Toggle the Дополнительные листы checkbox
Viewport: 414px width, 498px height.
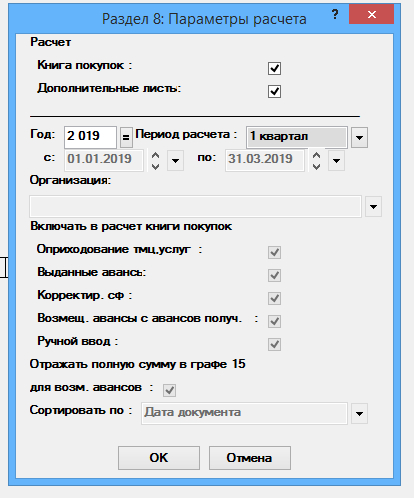[274, 91]
